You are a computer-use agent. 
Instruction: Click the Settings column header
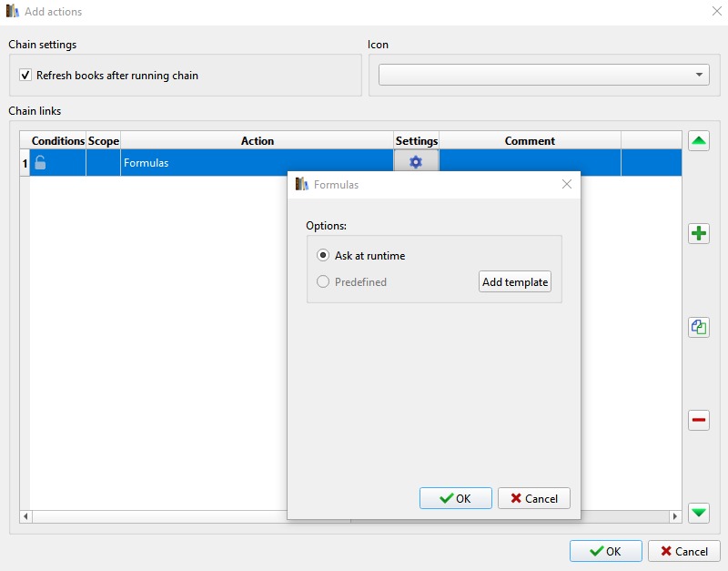pos(417,140)
